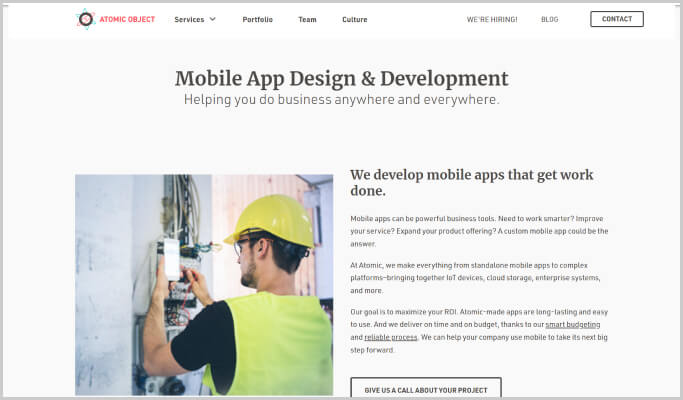The height and width of the screenshot is (400, 683).
Task: Go to the Portfolio page
Action: pos(257,19)
